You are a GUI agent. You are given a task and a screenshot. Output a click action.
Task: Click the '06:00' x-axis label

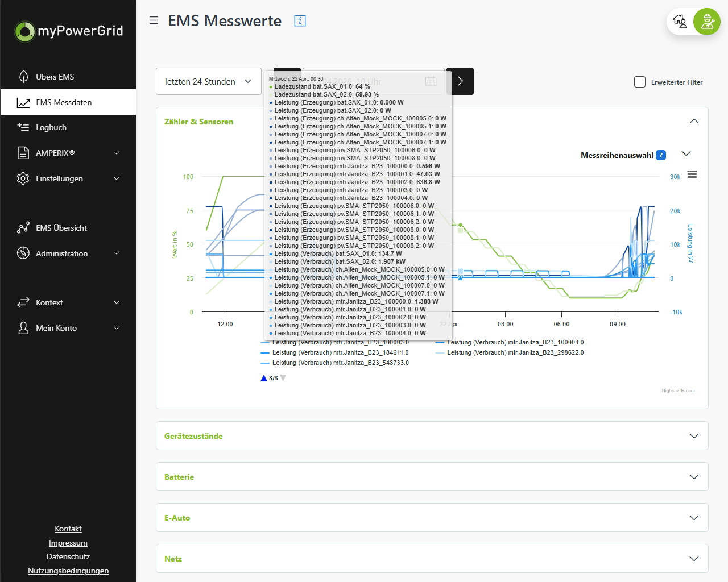point(561,324)
